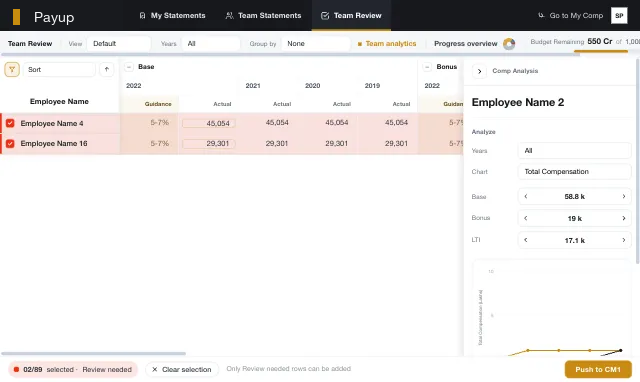Click the Payup yellow logo mark
This screenshot has height=382, width=640.
coord(16,17)
